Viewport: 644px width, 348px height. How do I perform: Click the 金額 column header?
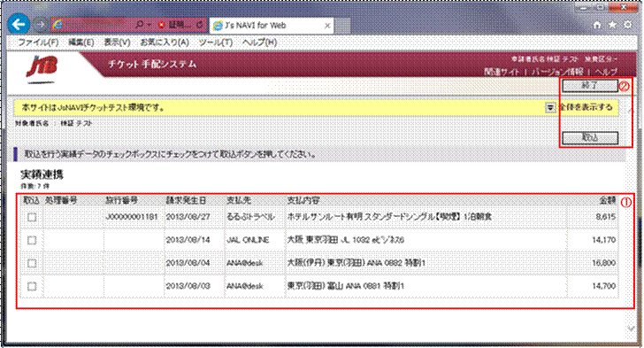pyautogui.click(x=608, y=200)
